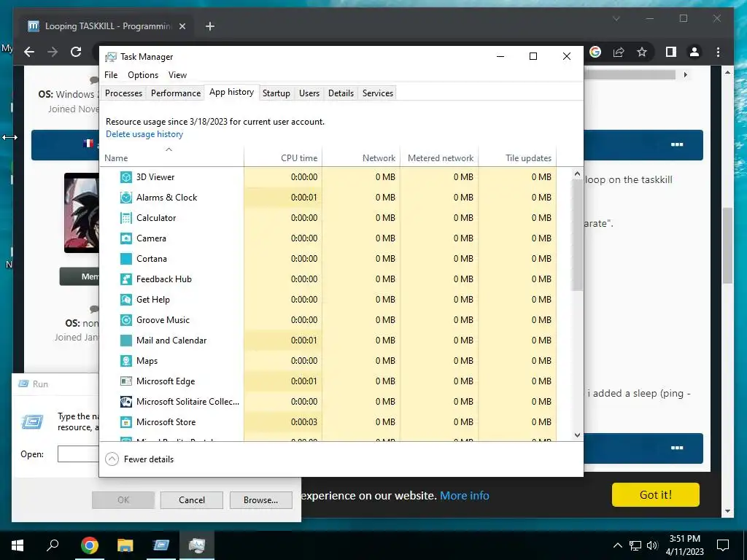Bookmark this page with the star icon
The width and height of the screenshot is (747, 560).
pyautogui.click(x=642, y=52)
